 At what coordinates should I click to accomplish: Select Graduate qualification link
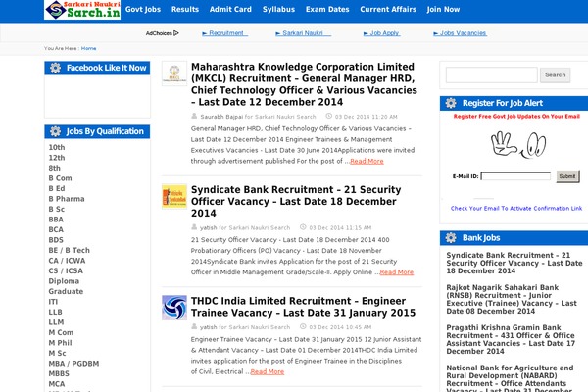(66, 291)
